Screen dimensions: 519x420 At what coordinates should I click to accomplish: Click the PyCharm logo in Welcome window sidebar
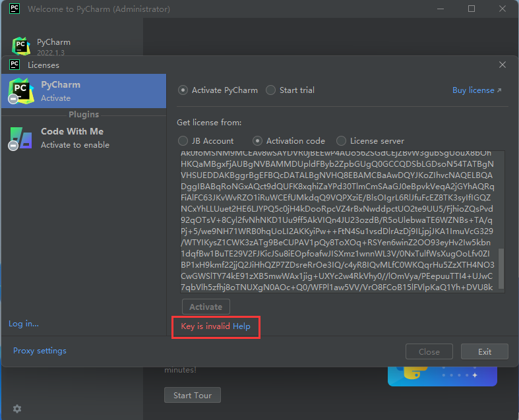[21, 46]
